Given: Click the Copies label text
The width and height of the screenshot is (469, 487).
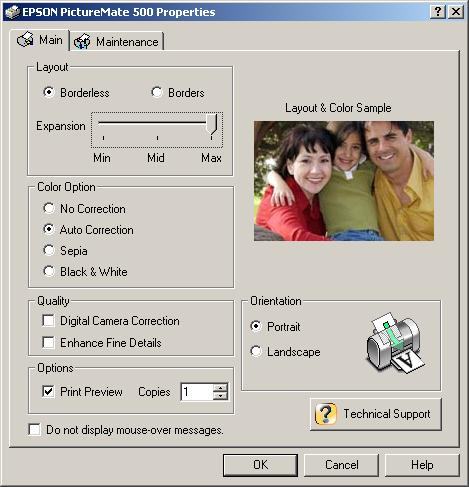Looking at the screenshot, I should 154,392.
